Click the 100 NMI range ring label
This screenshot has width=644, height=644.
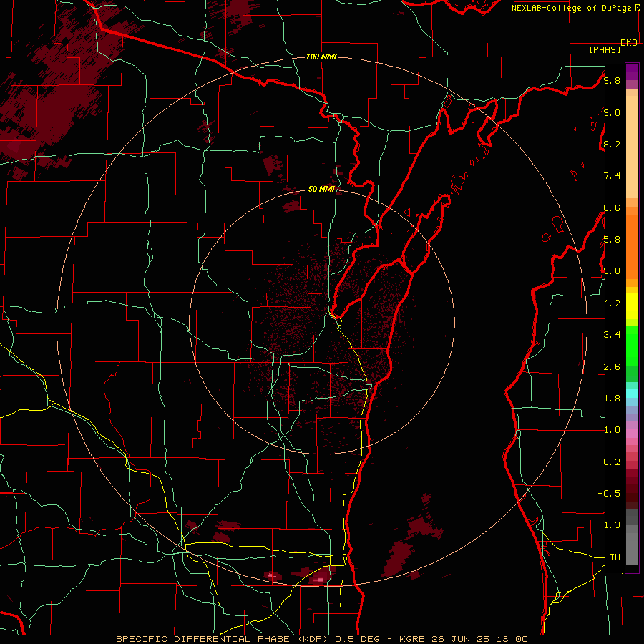(321, 57)
